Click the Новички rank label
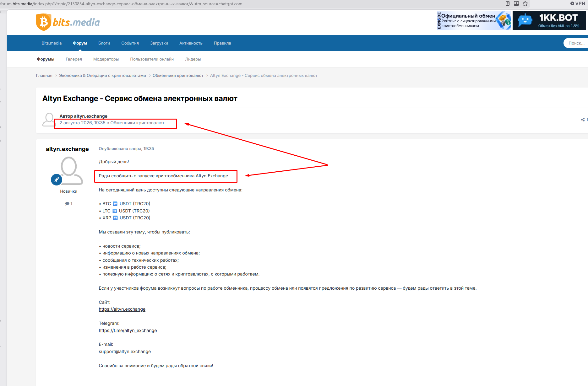The height and width of the screenshot is (386, 588). click(69, 191)
